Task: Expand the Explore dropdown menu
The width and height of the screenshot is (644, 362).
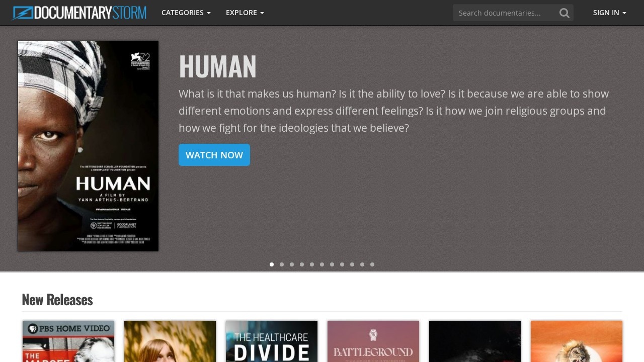Action: 245,13
